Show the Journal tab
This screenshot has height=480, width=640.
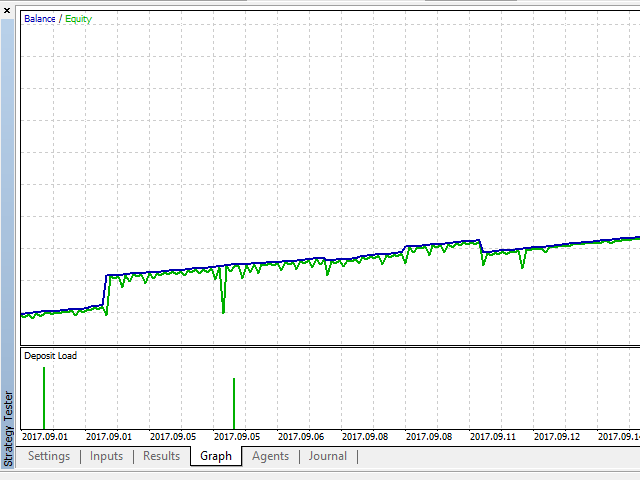tap(328, 456)
